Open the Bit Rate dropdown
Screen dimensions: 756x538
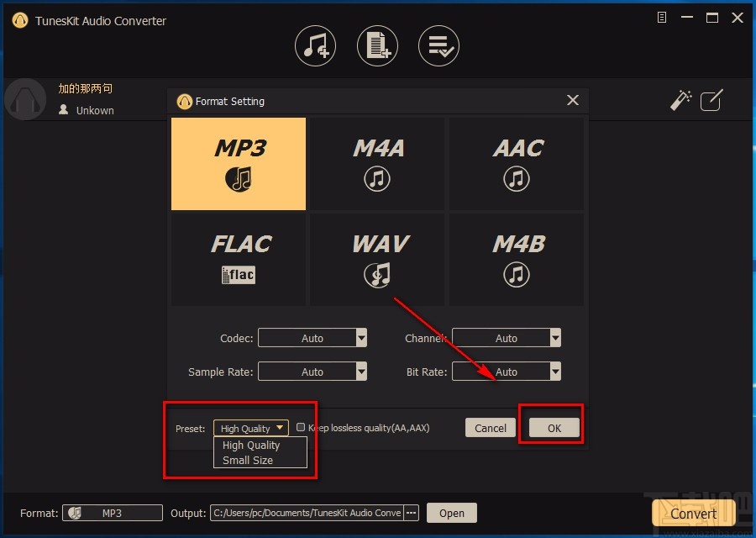click(507, 372)
